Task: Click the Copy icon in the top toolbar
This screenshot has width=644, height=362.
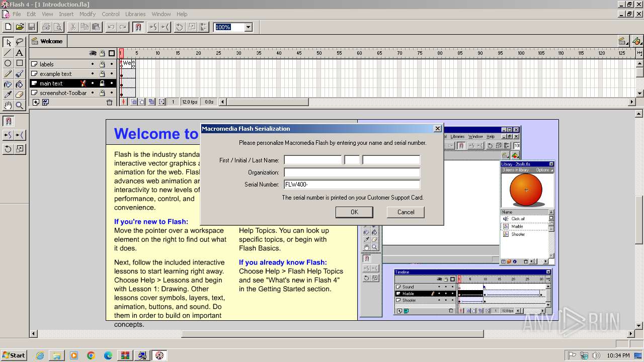Action: click(85, 27)
